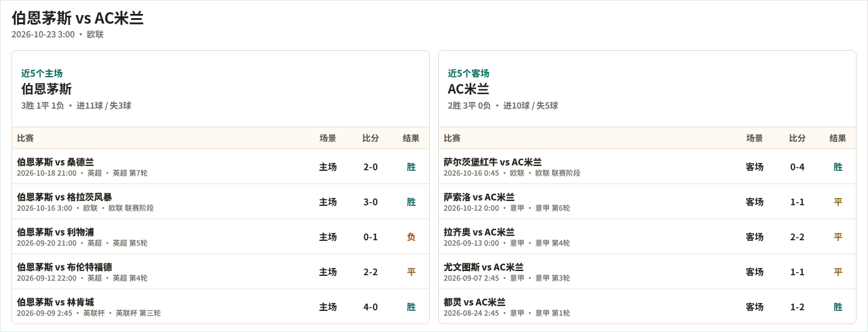Click the 场景 column header in 伯恩茅斯 table
868x332 pixels.
(328, 138)
